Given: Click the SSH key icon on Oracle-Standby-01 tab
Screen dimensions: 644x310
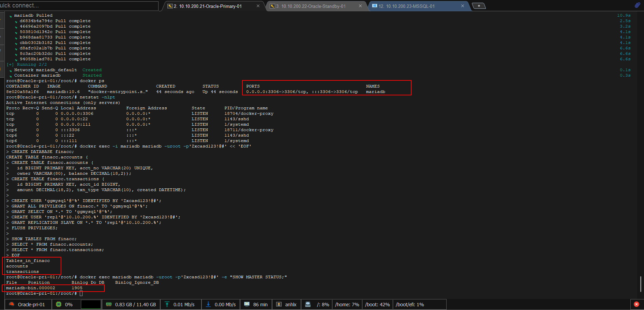Looking at the screenshot, I should click(x=272, y=6).
